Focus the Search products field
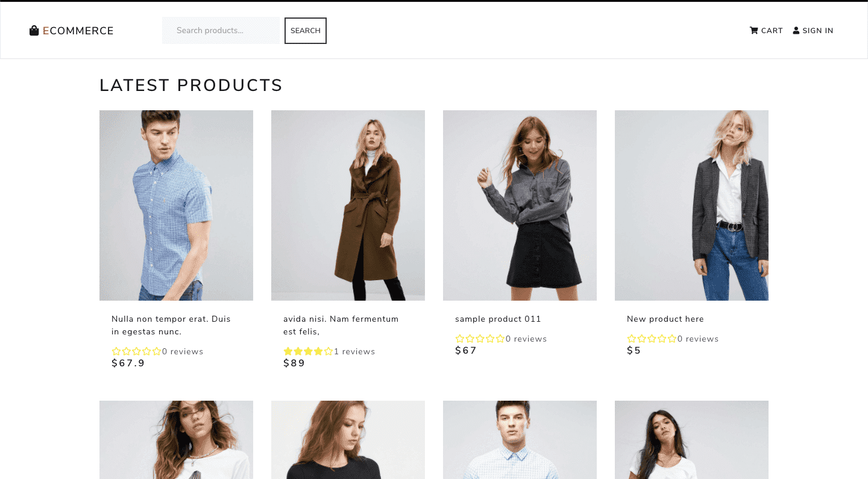 (221, 30)
